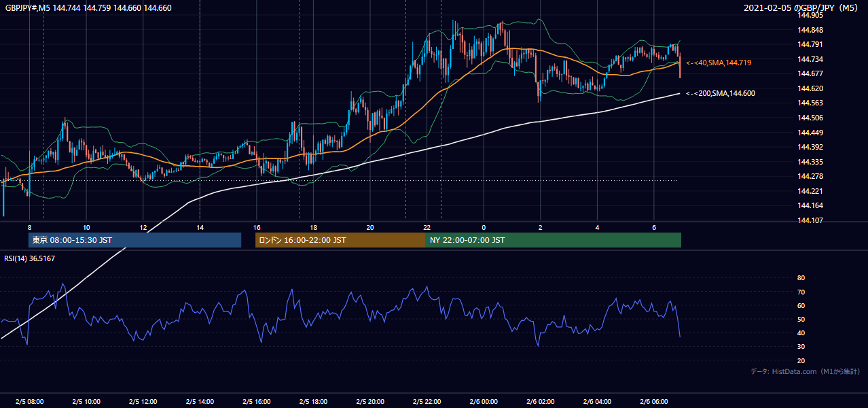Image resolution: width=868 pixels, height=408 pixels.
Task: Click hour tick 12 under the price chart
Action: tap(143, 227)
